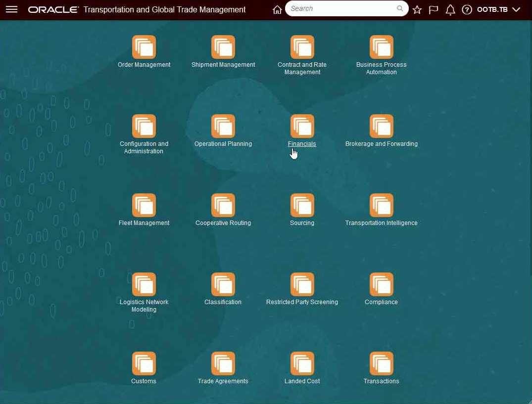Open the hamburger navigation menu

coord(11,9)
